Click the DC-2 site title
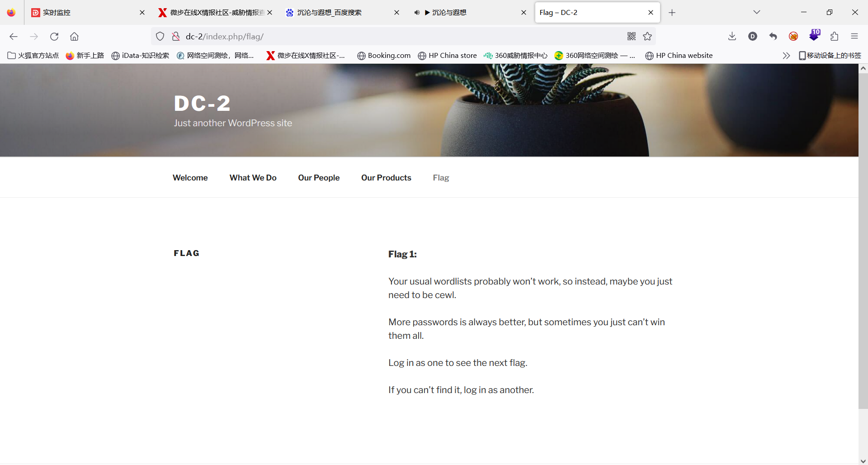Viewport: 868px width, 465px height. click(202, 104)
